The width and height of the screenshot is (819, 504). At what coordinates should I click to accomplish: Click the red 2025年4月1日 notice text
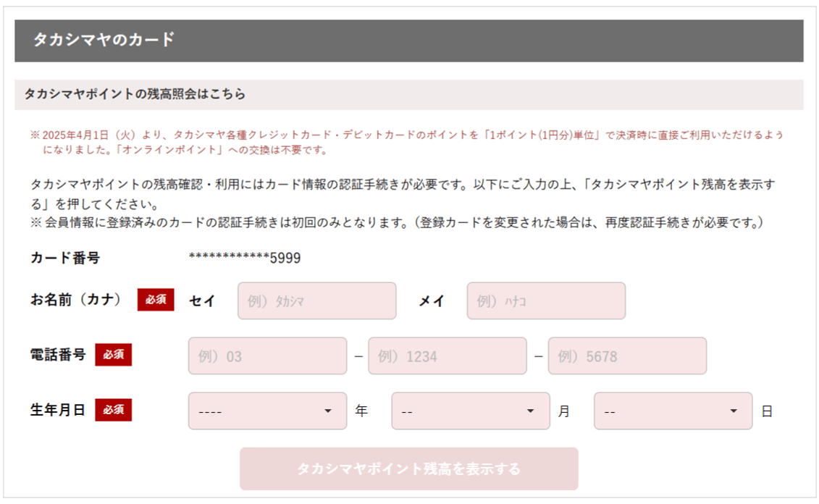(x=407, y=143)
